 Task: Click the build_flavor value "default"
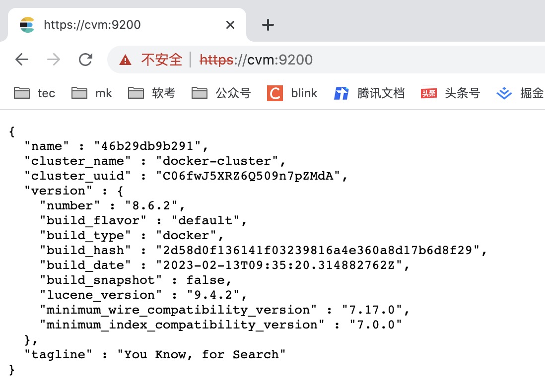205,221
